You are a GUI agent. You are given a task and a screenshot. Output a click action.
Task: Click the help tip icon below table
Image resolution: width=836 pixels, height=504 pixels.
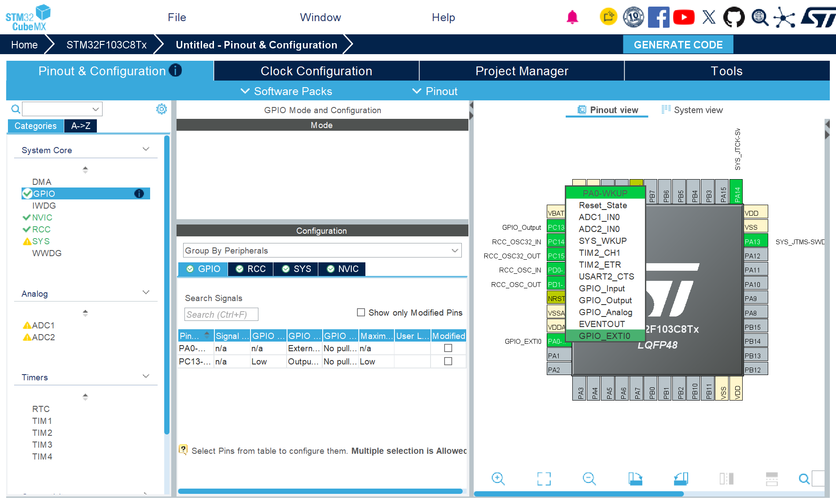(x=183, y=449)
